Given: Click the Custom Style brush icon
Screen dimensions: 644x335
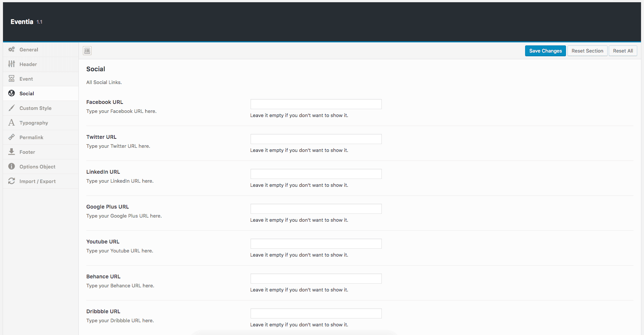Looking at the screenshot, I should tap(12, 108).
